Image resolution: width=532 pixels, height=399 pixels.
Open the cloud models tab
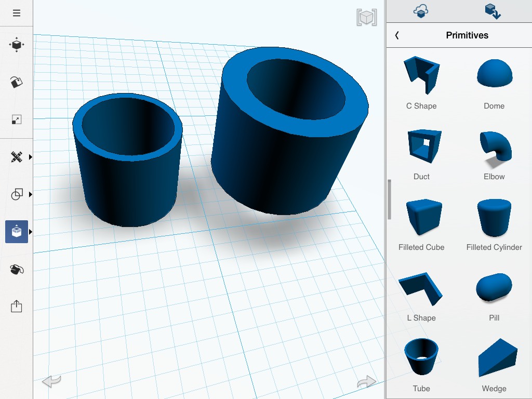(421, 11)
